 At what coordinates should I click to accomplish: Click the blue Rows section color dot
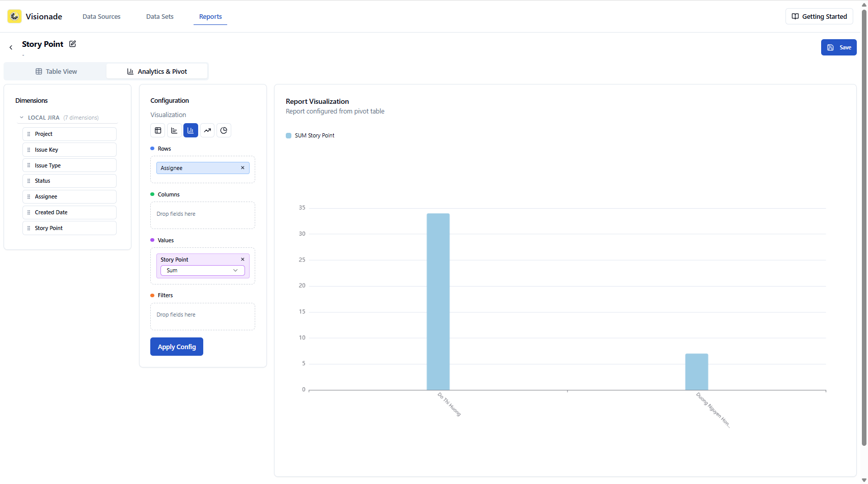pyautogui.click(x=152, y=148)
